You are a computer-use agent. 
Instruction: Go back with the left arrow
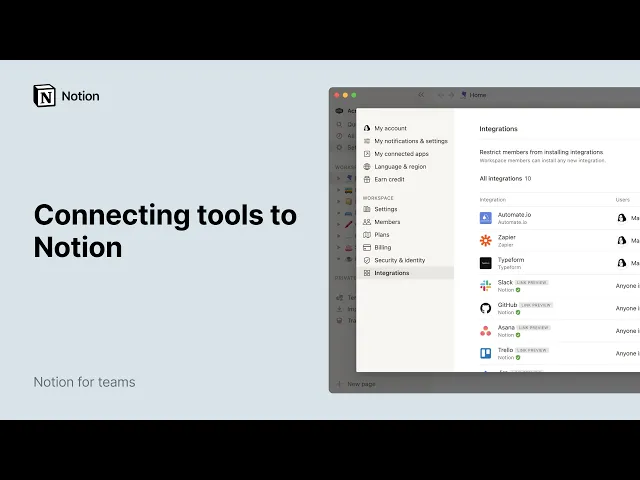click(x=441, y=95)
